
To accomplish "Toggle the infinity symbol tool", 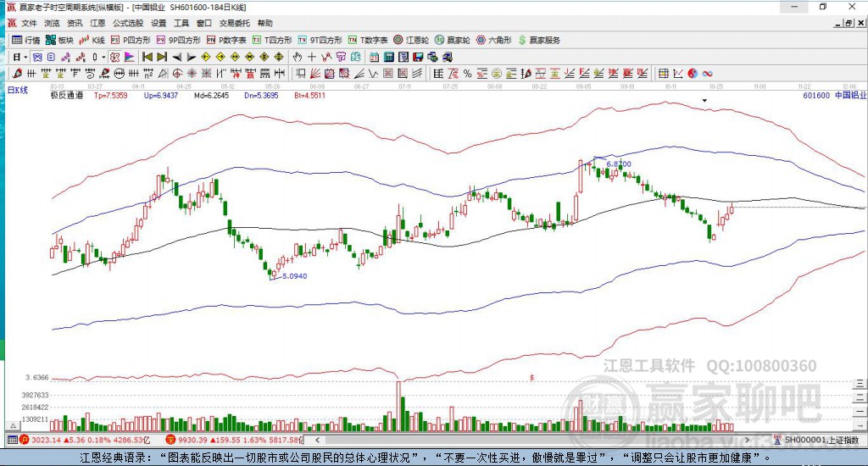I will pyautogui.click(x=708, y=74).
